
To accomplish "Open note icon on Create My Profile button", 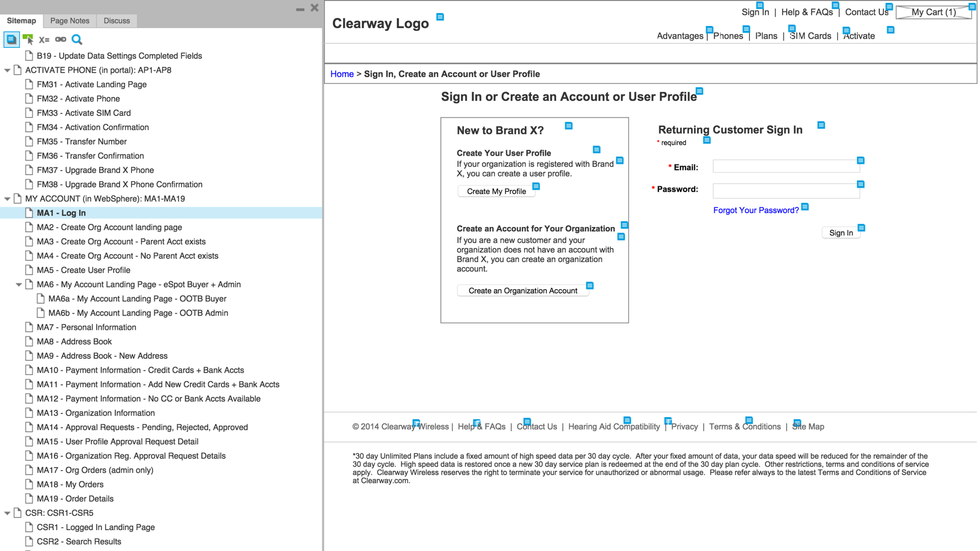I will point(536,186).
